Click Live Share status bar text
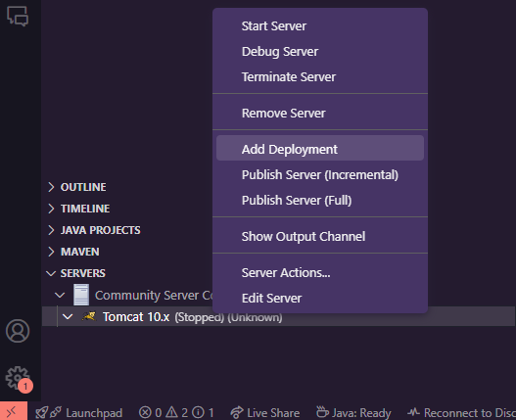Image resolution: width=516 pixels, height=420 pixels. [273, 413]
